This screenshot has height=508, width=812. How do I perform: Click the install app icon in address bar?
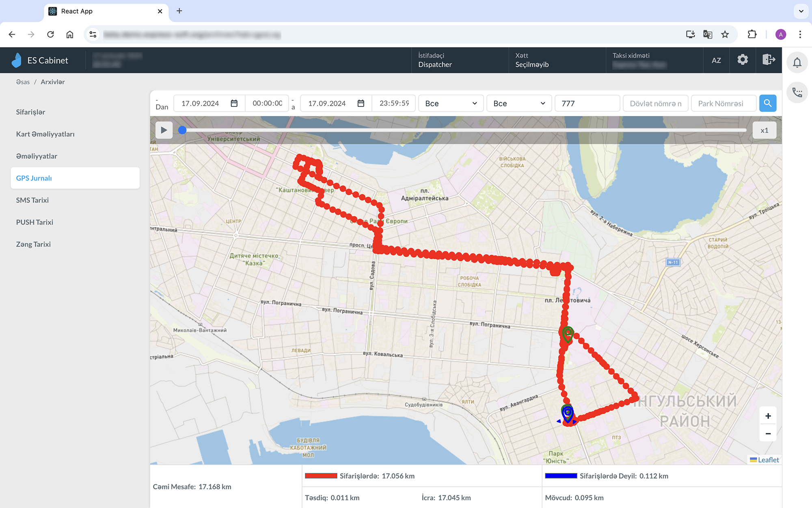pos(690,35)
